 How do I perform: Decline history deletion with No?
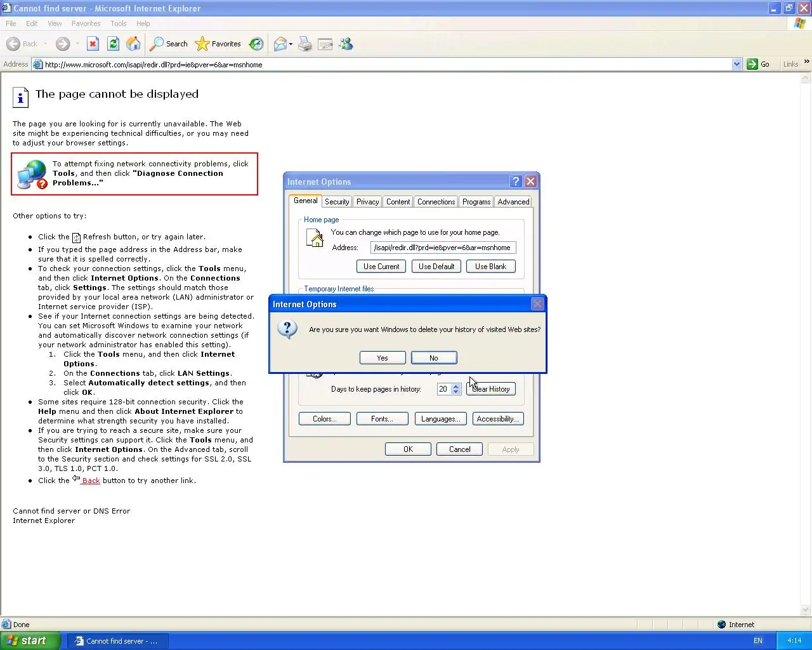click(434, 358)
